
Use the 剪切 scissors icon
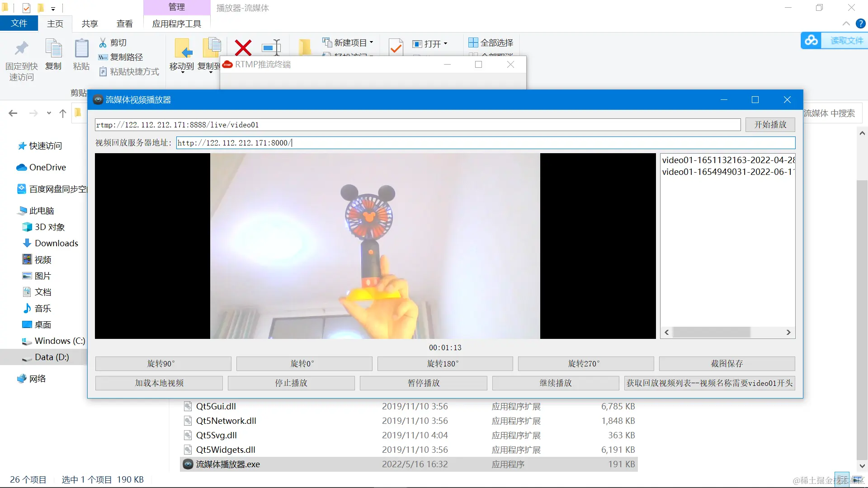tap(104, 42)
